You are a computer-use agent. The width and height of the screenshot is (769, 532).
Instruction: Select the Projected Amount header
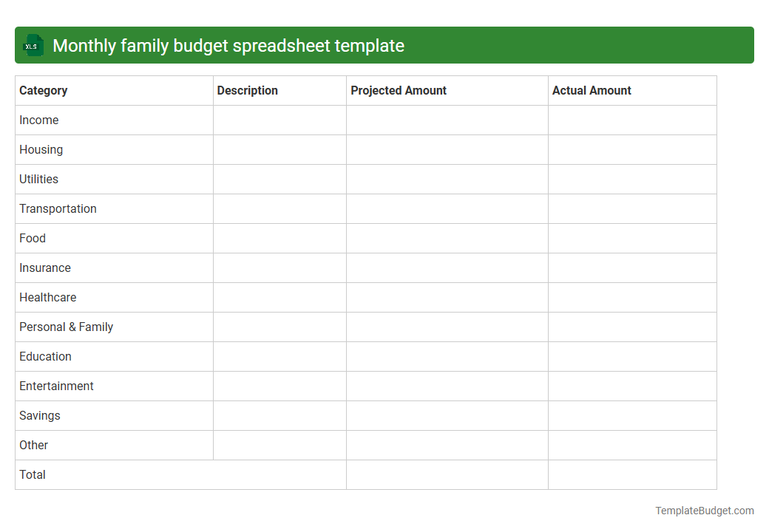point(399,90)
